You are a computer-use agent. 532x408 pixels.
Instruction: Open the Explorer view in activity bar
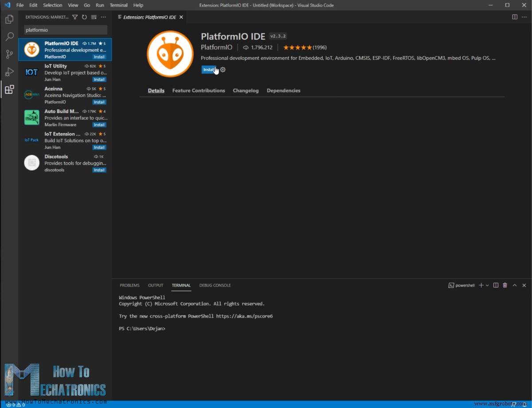coord(9,19)
